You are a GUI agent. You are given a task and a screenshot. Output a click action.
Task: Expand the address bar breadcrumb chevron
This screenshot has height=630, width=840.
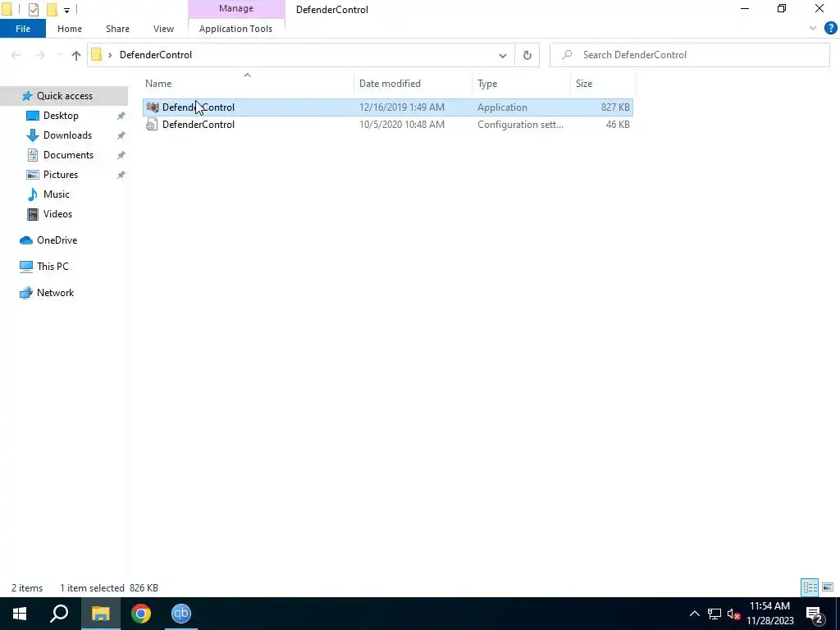point(110,55)
